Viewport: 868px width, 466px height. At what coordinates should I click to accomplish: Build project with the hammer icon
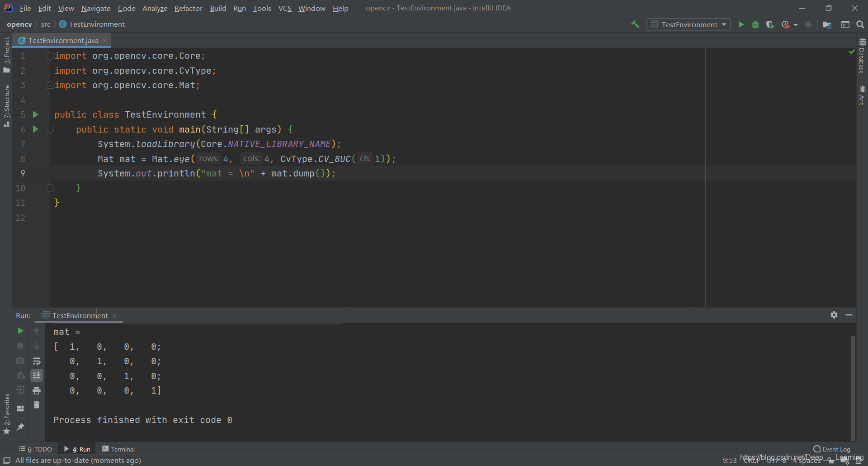pos(635,24)
